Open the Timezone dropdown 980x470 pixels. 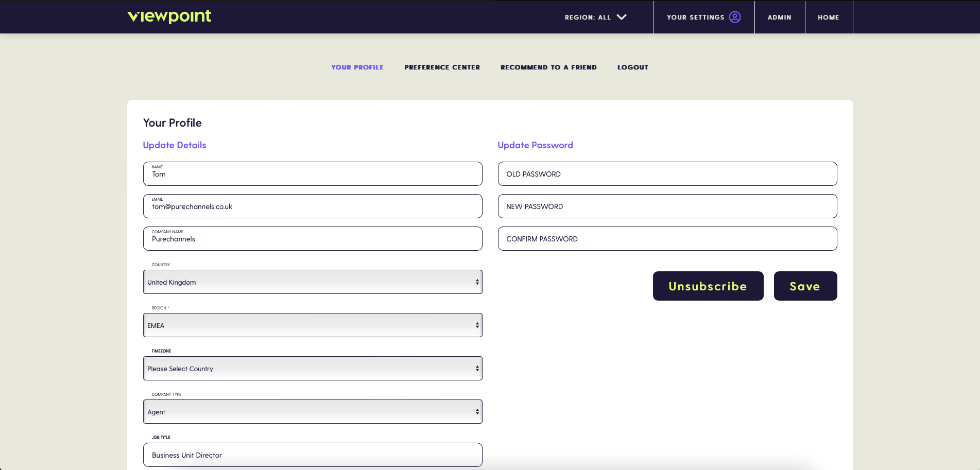point(313,369)
